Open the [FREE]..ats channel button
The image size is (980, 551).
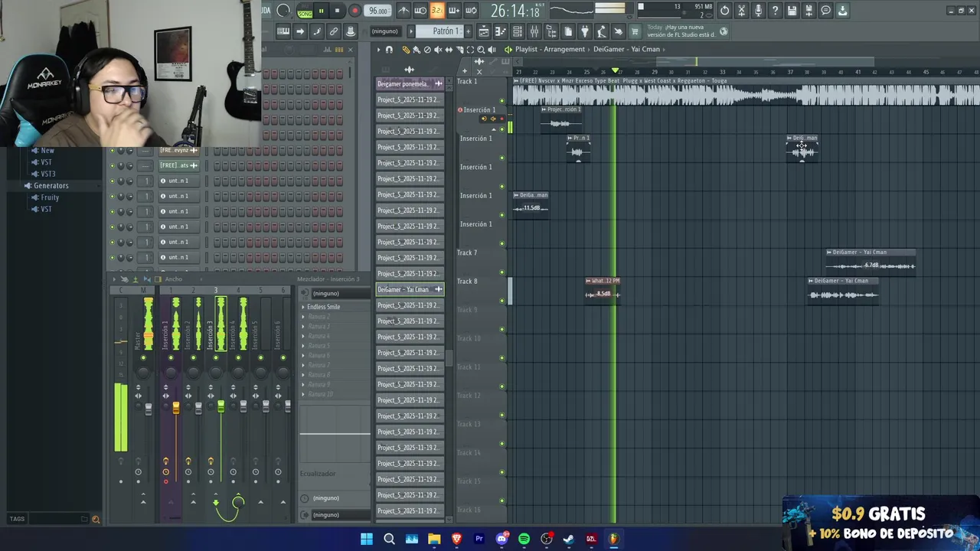coord(178,165)
